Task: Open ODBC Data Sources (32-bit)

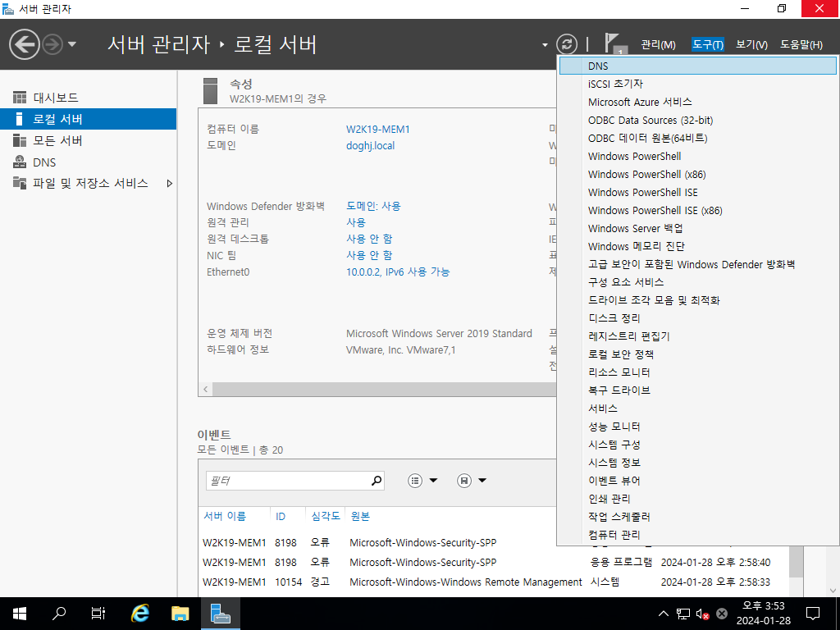Action: coord(697,120)
